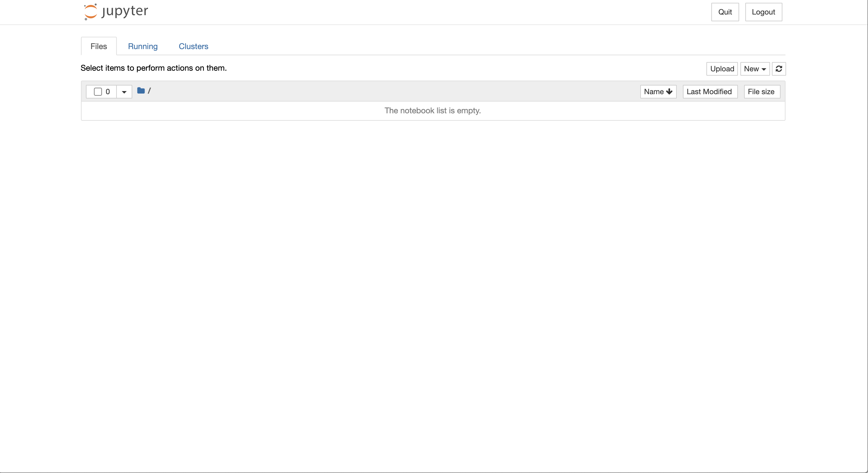The width and height of the screenshot is (868, 473).
Task: Log out using the Logout button
Action: 763,12
